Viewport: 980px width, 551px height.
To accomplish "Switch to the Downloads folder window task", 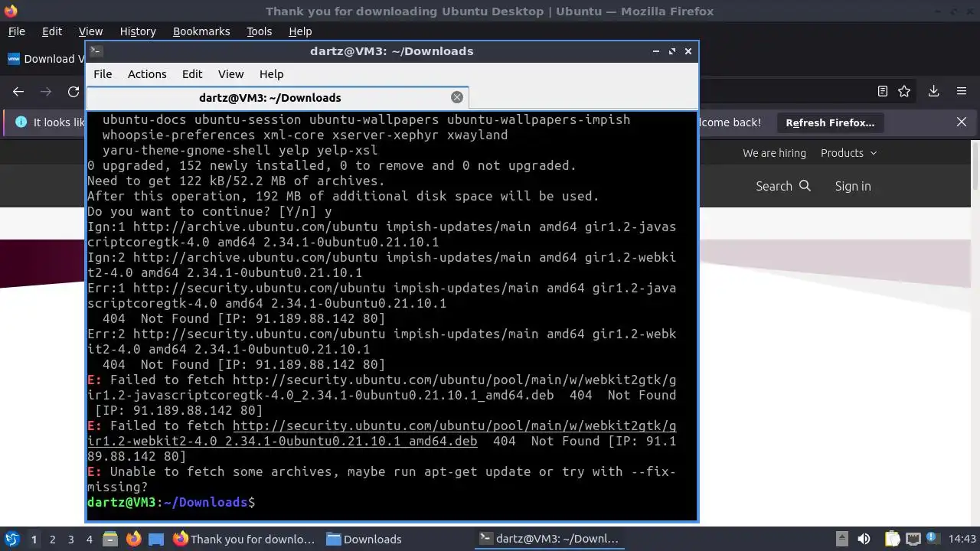I will pos(364,539).
